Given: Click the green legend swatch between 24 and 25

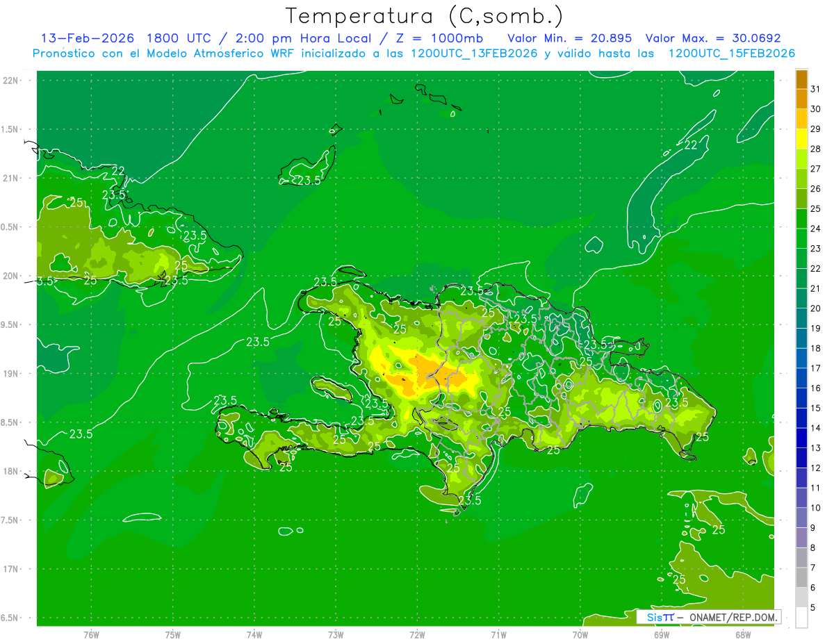Looking at the screenshot, I should coord(801,218).
